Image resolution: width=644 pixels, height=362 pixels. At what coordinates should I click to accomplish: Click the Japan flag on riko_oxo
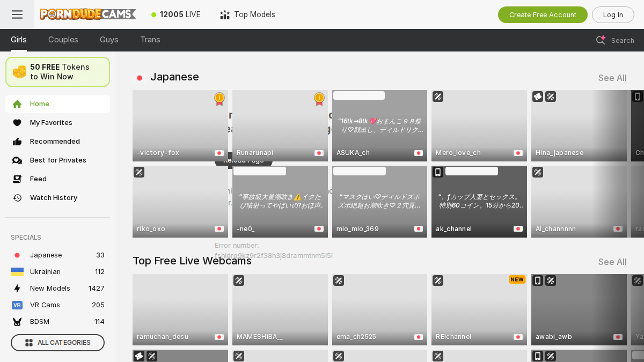coord(219,228)
